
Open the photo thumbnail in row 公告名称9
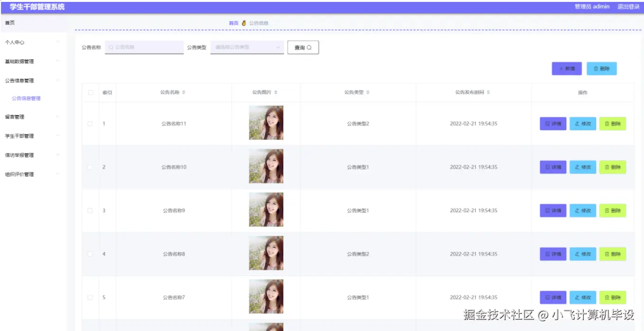point(266,210)
